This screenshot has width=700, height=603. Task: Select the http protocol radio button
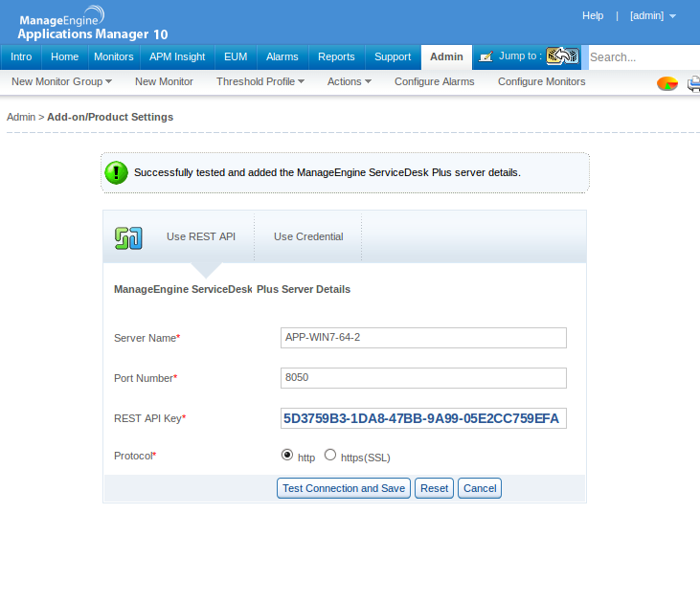pyautogui.click(x=287, y=455)
